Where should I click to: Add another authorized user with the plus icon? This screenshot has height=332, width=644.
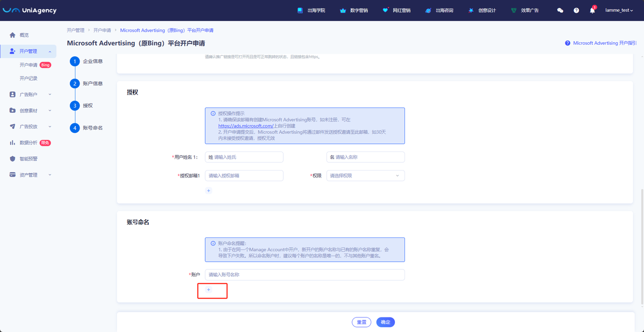point(209,191)
